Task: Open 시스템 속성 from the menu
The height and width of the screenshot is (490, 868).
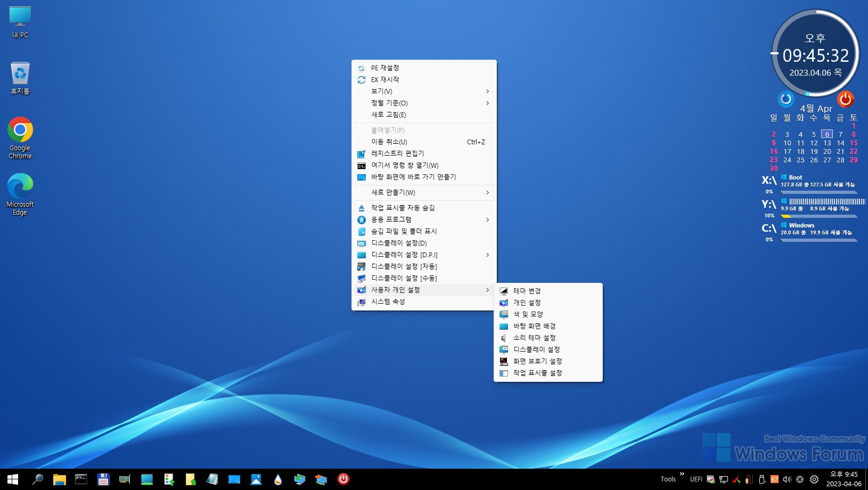Action: click(x=424, y=302)
